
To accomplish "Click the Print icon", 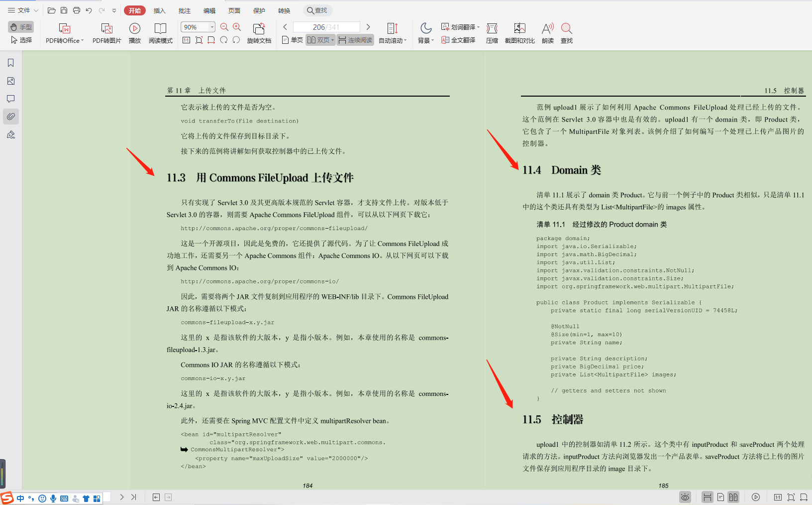I will coord(76,10).
